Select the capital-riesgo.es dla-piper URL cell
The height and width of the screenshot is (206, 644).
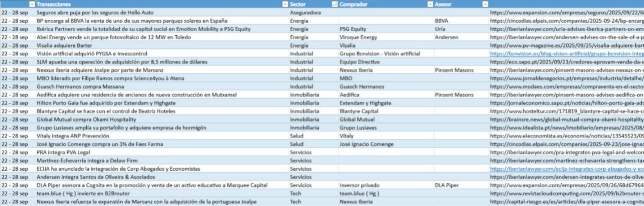coord(567,202)
